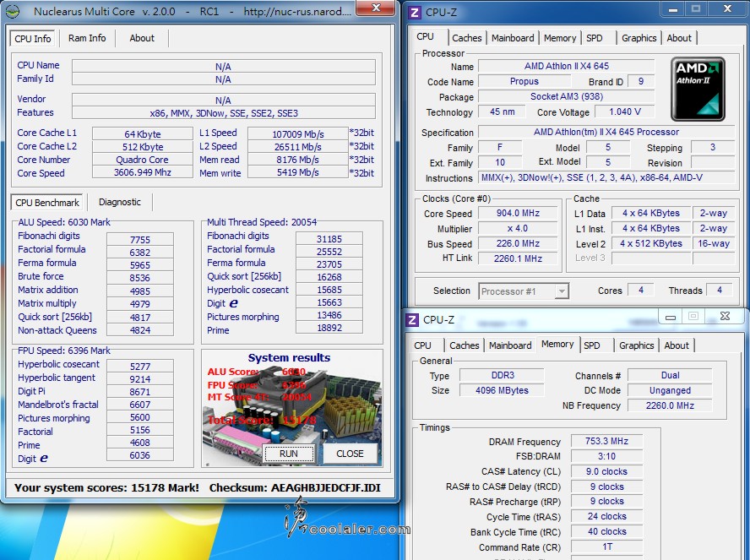The width and height of the screenshot is (750, 560).
Task: Open the Processor #1 selection dropdown
Action: [524, 291]
